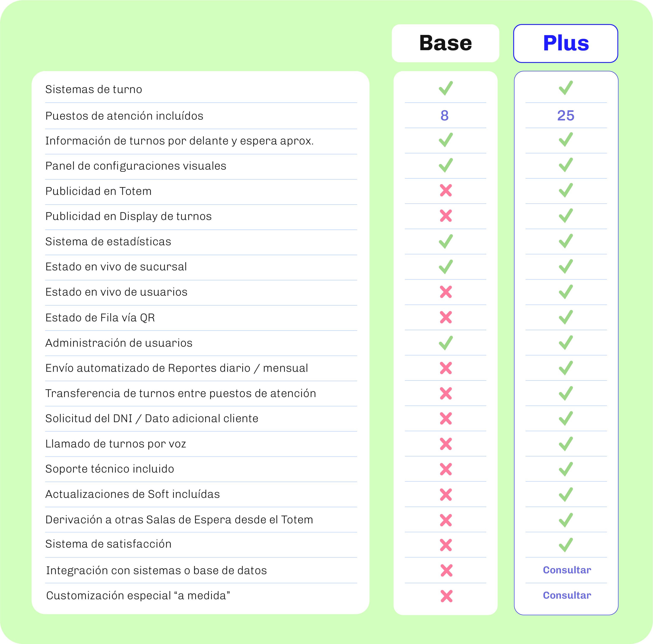The width and height of the screenshot is (653, 644).
Task: Click Base red X for Soporte técnico incluido
Action: tap(446, 469)
